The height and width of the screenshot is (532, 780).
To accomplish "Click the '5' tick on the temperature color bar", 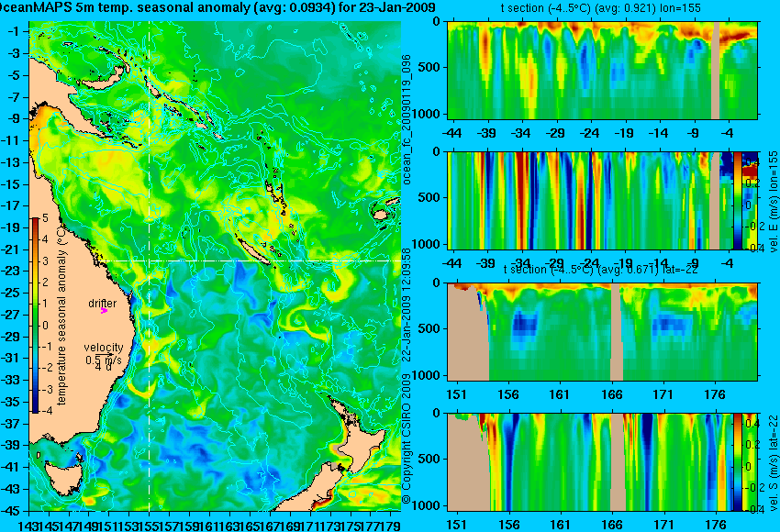I will pyautogui.click(x=45, y=218).
